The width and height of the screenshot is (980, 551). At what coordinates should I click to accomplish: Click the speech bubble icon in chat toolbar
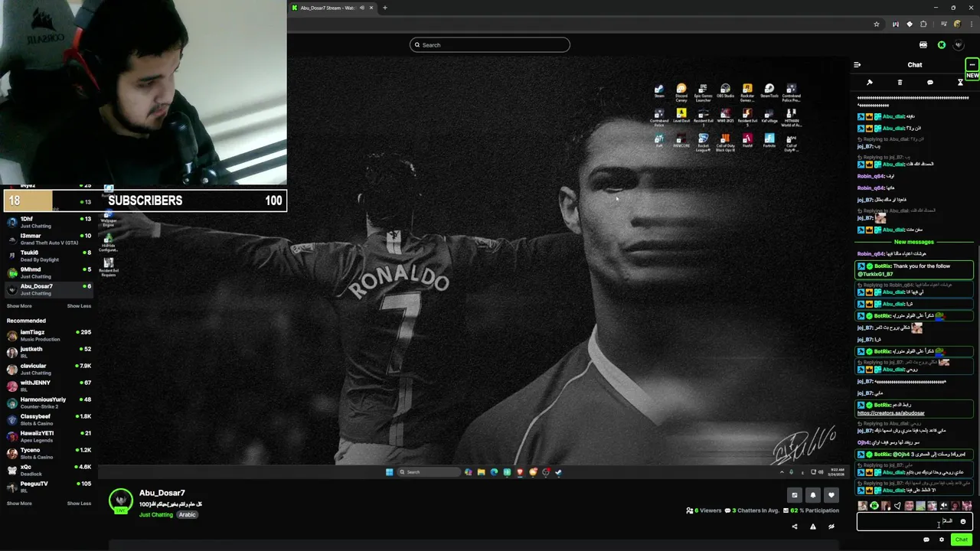click(x=930, y=83)
